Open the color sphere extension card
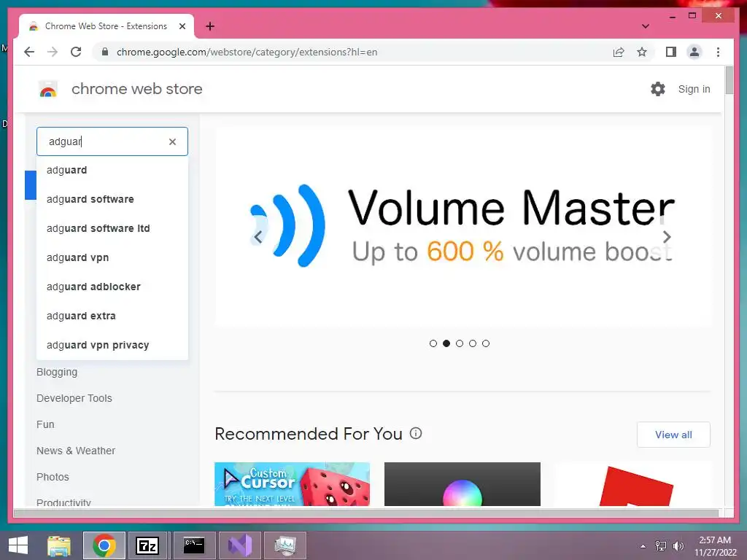This screenshot has height=560, width=747. click(462, 484)
